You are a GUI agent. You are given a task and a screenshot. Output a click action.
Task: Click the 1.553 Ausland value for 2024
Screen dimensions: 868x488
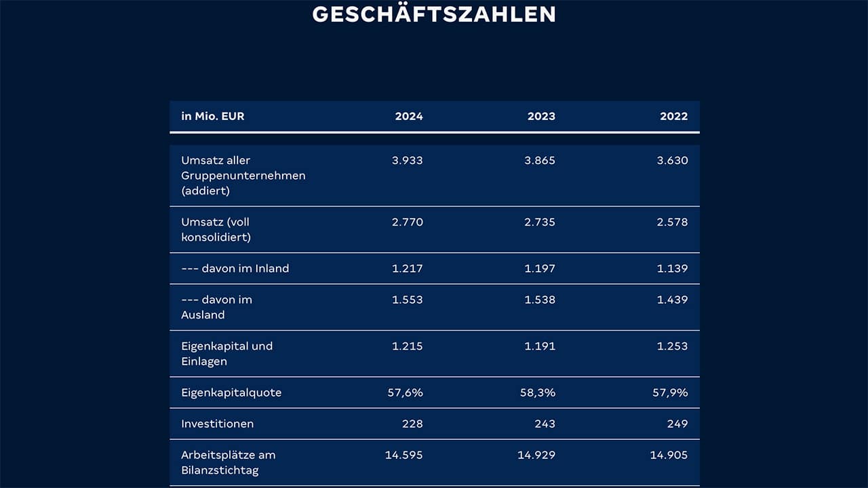[407, 300]
